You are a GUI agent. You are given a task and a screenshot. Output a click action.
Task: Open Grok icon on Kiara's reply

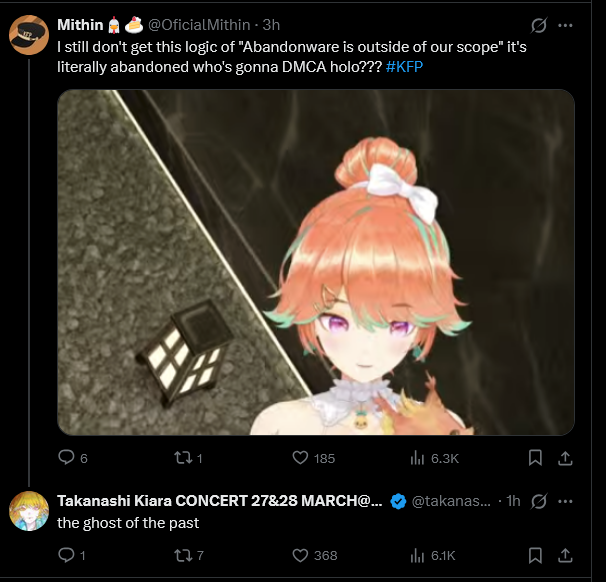(538, 501)
